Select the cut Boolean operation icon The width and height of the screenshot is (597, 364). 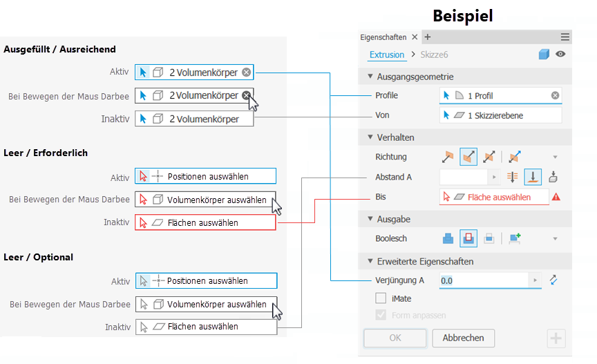point(468,238)
